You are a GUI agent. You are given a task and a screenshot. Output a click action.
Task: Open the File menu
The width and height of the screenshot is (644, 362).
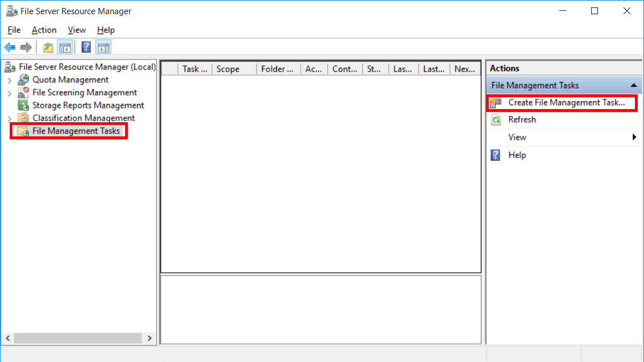(14, 30)
